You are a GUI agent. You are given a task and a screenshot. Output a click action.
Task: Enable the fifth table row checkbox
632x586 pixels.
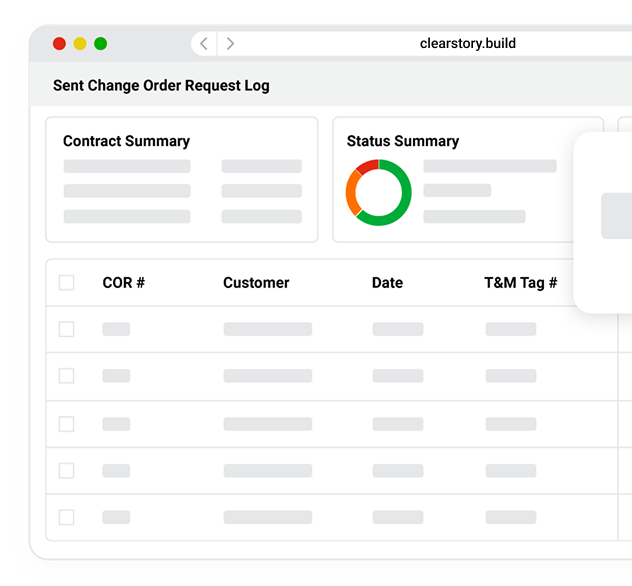67,517
